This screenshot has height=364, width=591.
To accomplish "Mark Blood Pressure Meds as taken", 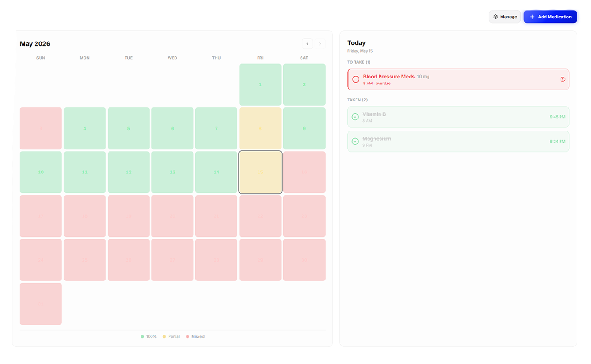I will point(356,79).
